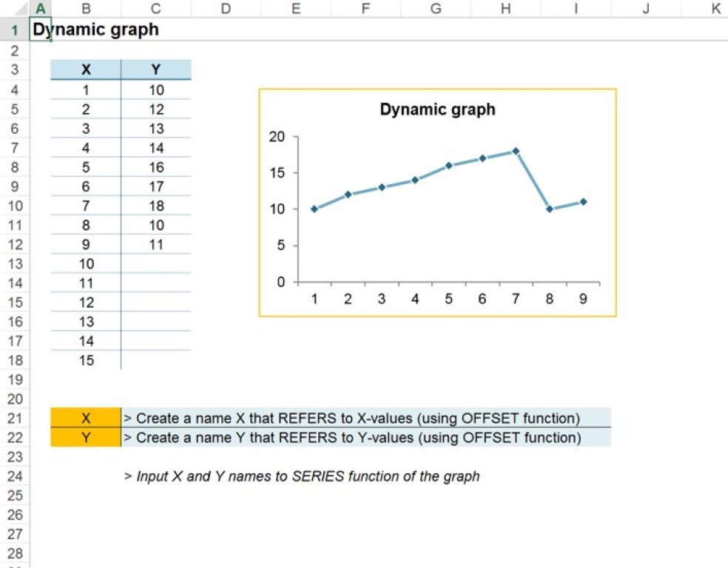The height and width of the screenshot is (568, 728).
Task: Select the cell with X value 15
Action: [86, 360]
